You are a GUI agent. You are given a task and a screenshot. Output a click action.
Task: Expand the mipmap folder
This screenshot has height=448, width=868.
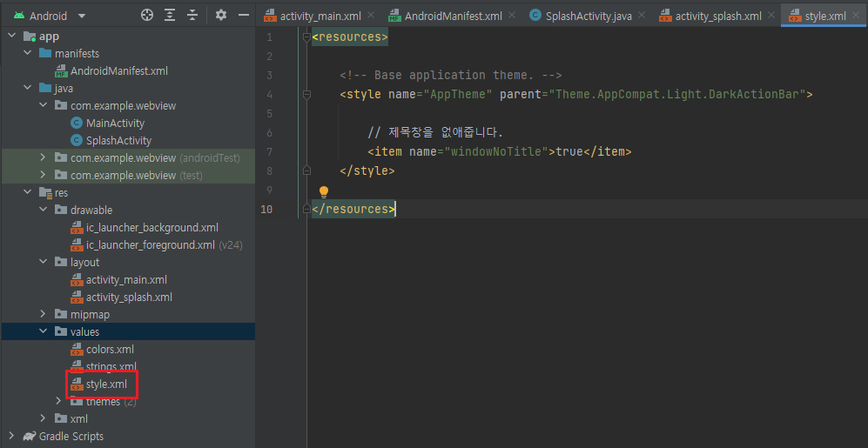pyautogui.click(x=44, y=314)
